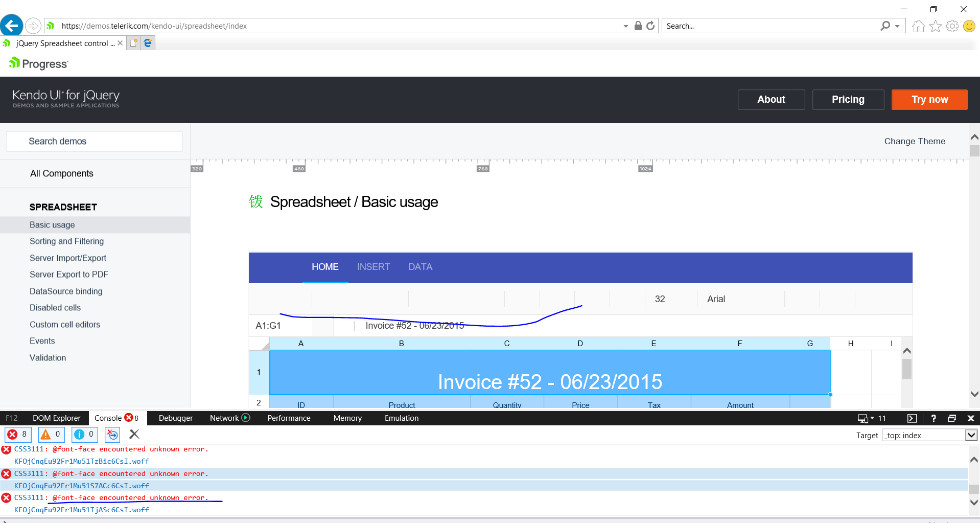Open the Validation demo link
The width and height of the screenshot is (980, 523).
click(x=48, y=358)
